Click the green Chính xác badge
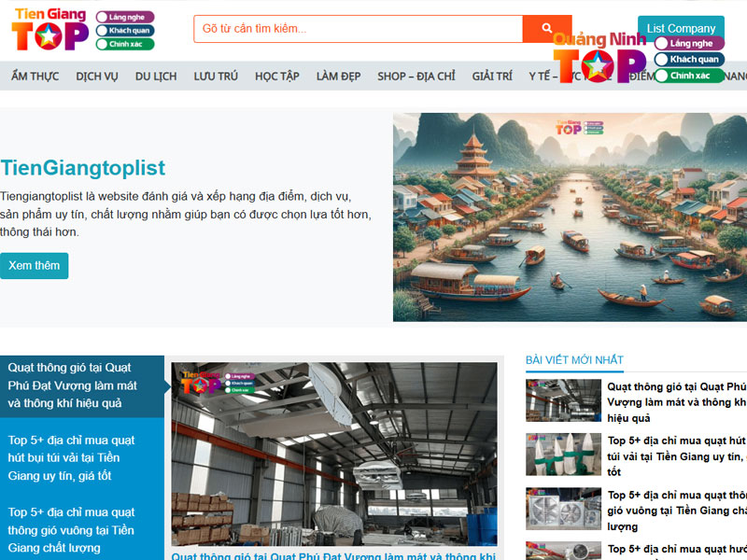This screenshot has width=747, height=560. (124, 44)
